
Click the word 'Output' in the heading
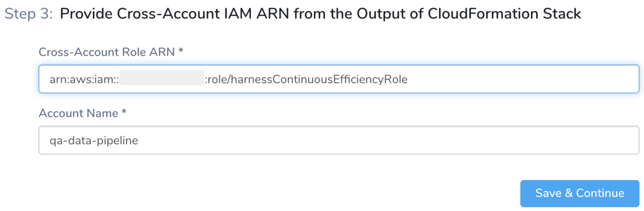pyautogui.click(x=381, y=14)
